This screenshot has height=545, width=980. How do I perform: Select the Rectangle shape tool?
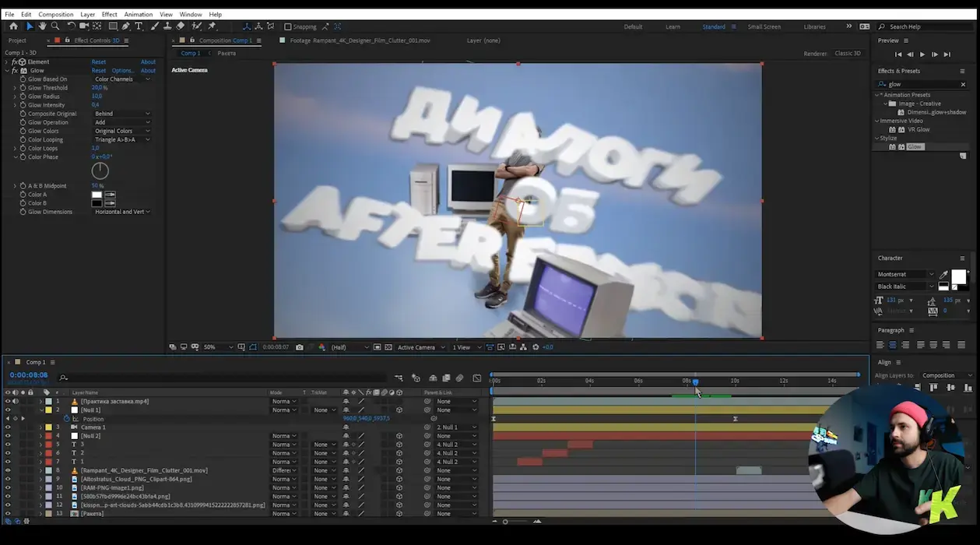tap(113, 26)
